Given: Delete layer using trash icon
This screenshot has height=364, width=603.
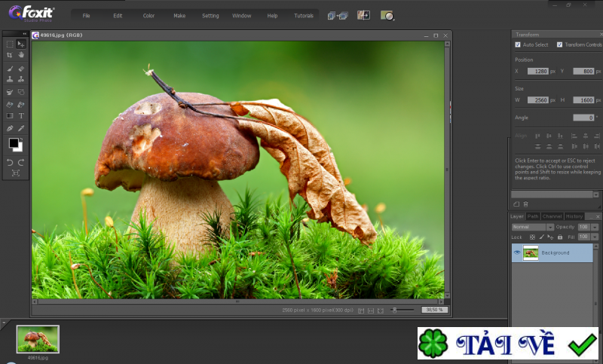Looking at the screenshot, I should tap(526, 204).
